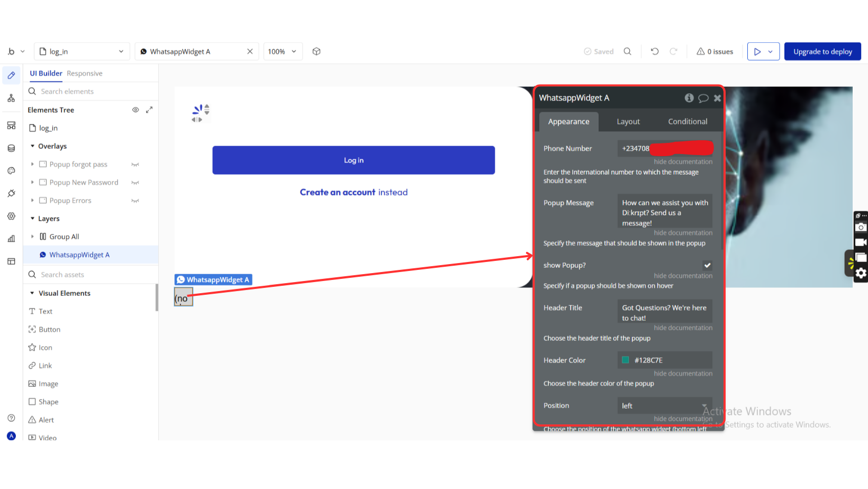
Task: Open the Plugins plug icon
Action: (11, 194)
